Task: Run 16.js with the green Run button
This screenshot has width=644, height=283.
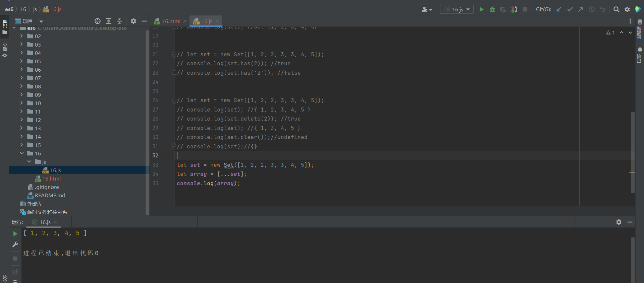Action: [x=481, y=9]
